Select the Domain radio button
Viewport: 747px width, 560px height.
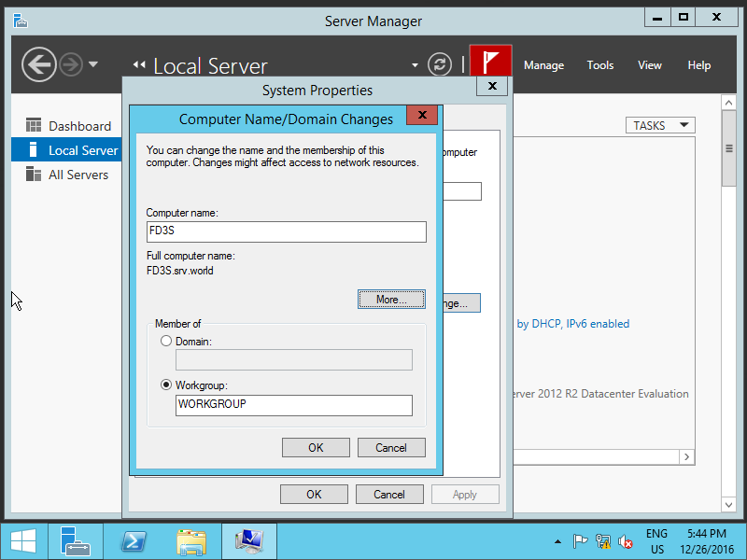166,342
